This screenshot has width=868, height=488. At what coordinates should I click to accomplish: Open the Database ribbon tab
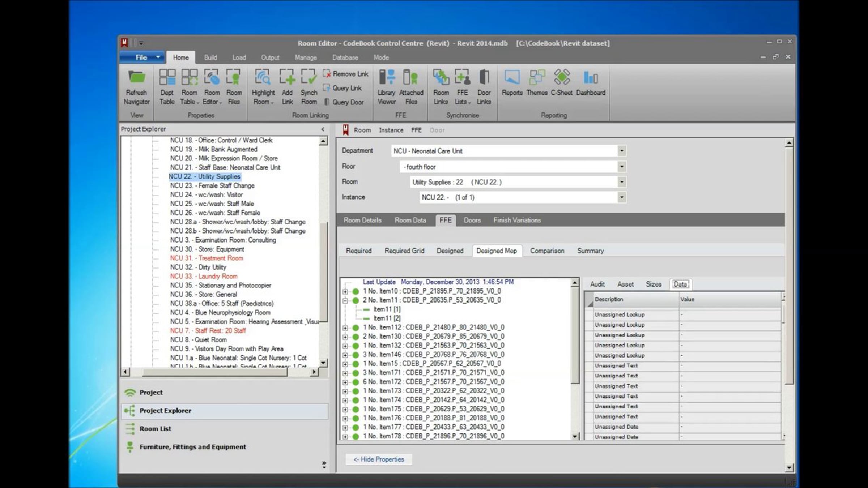pyautogui.click(x=345, y=57)
